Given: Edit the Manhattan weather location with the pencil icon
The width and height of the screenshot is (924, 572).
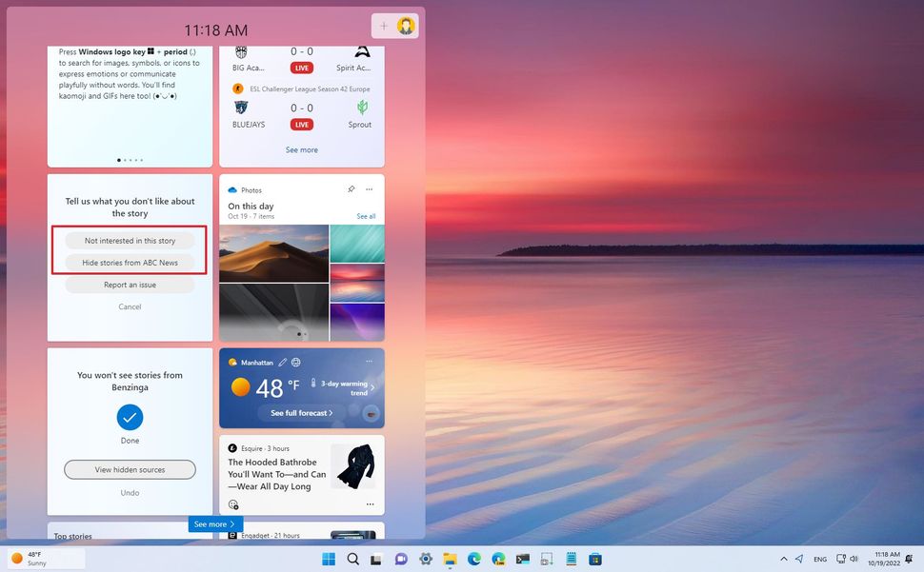Looking at the screenshot, I should (x=282, y=363).
